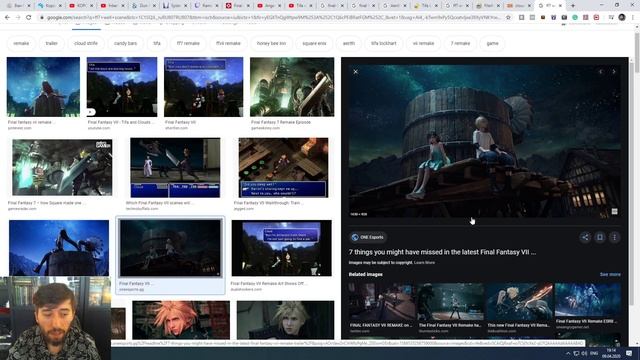Open pinterest.com Final Fantasy remake thumbnail
The height and width of the screenshot is (360, 640).
[43, 87]
